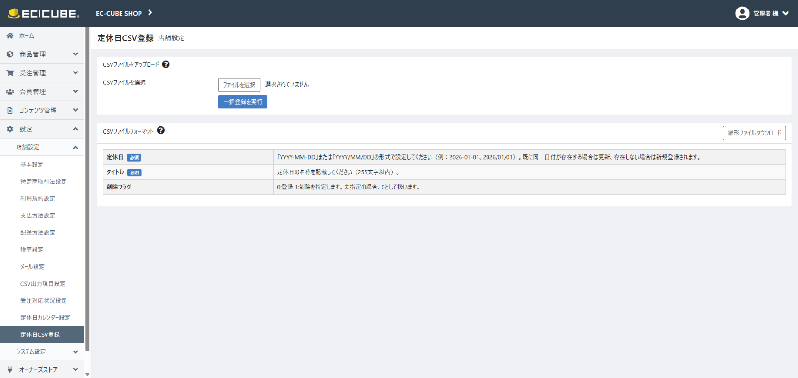This screenshot has height=378, width=798.
Task: Expand the オーナーズストア menu chevron
Action: coord(75,370)
